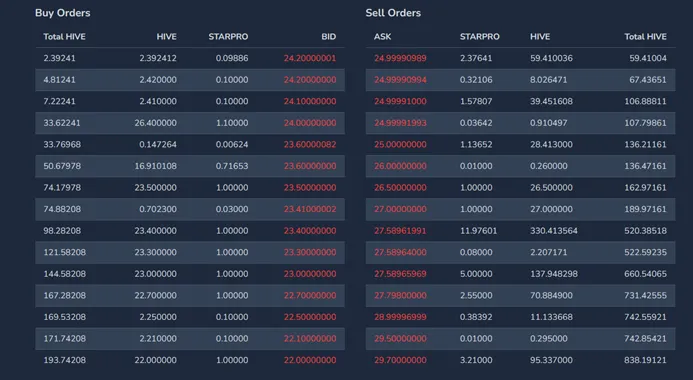Click Sell Orders Total HIVE column header
This screenshot has height=380, width=693.
pyautogui.click(x=645, y=37)
